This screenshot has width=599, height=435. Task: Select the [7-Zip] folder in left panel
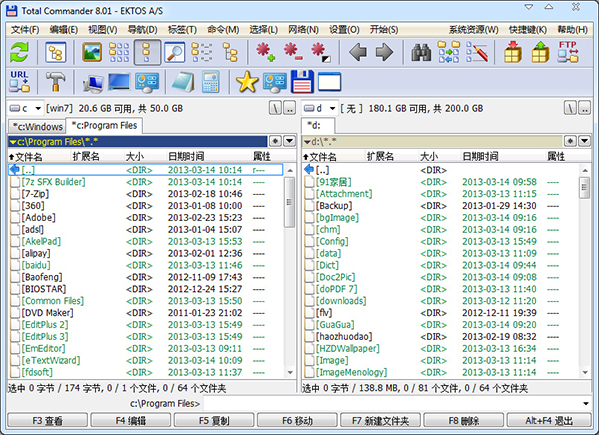146,194
